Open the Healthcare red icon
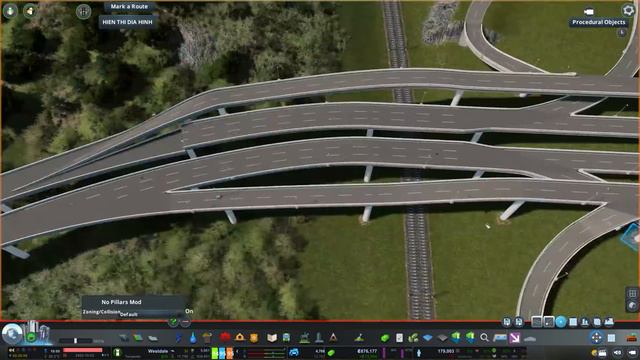This screenshot has height=360, width=640. pos(225,337)
